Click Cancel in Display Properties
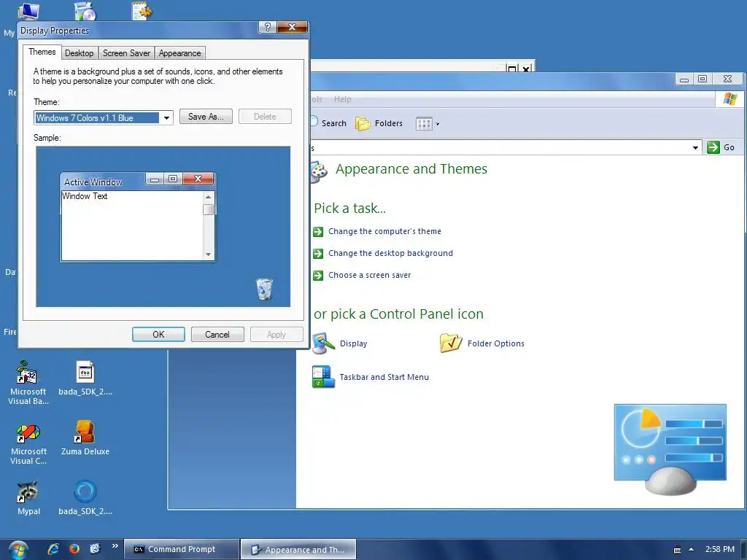The image size is (747, 560). coord(217,334)
